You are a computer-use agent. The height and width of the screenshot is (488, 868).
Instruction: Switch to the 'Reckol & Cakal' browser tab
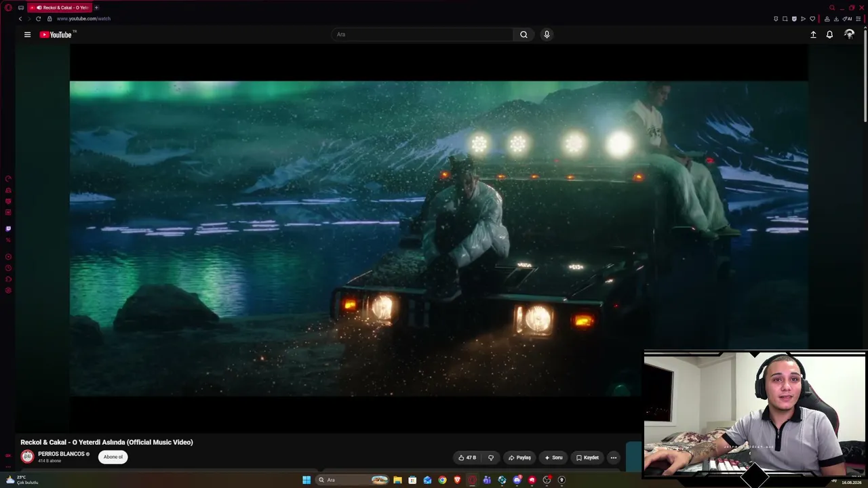tap(60, 7)
